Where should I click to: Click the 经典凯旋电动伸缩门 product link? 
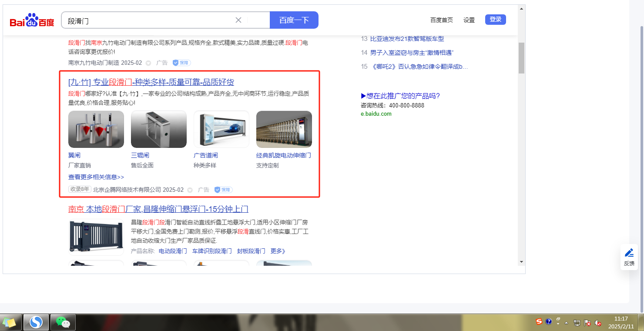click(284, 155)
